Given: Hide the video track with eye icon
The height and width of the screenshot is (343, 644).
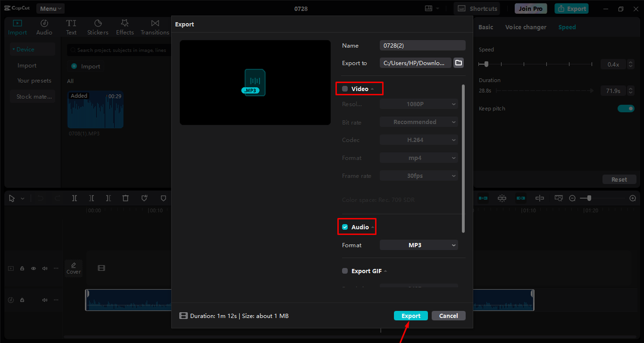Looking at the screenshot, I should pyautogui.click(x=34, y=268).
